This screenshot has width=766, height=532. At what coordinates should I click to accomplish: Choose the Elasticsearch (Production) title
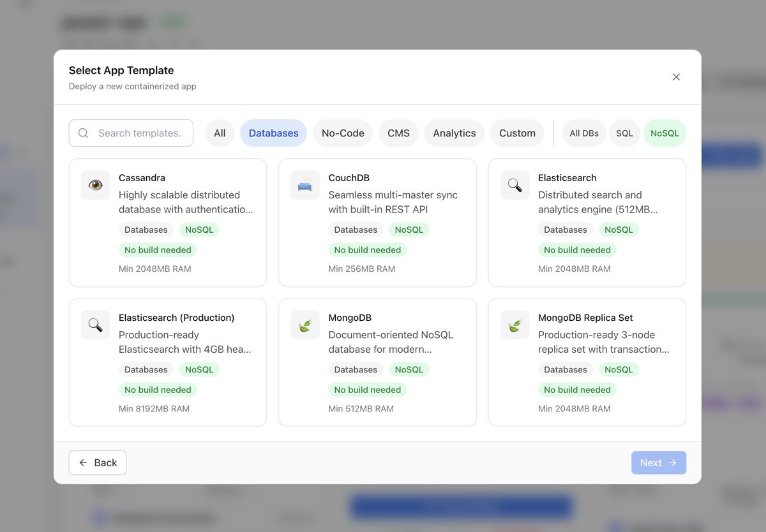(x=177, y=318)
